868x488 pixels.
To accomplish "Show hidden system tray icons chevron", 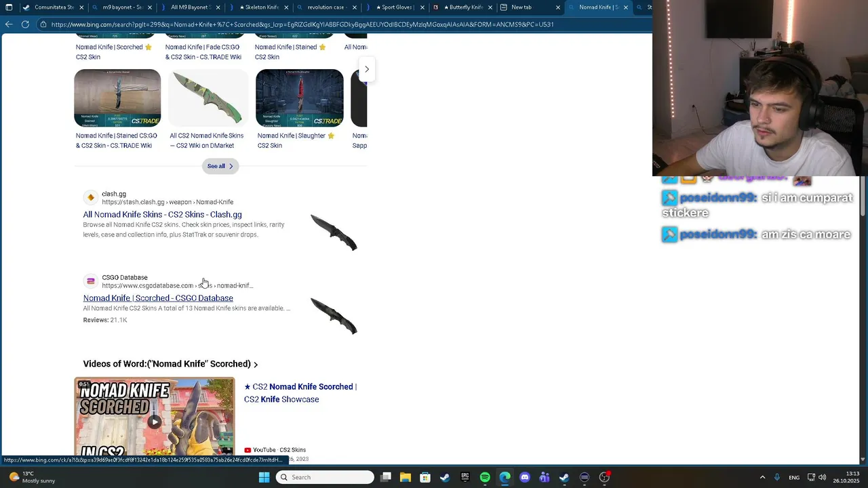I will tap(762, 477).
